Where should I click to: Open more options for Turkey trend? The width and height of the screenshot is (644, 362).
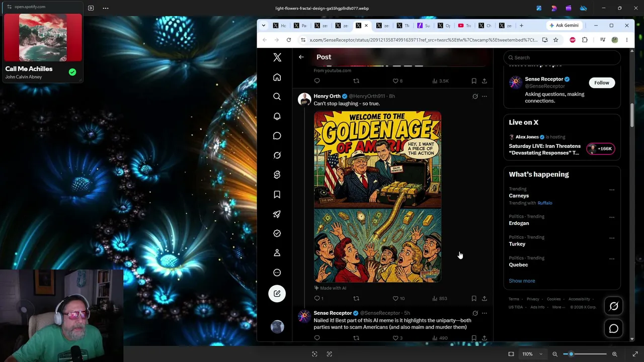coord(612,238)
